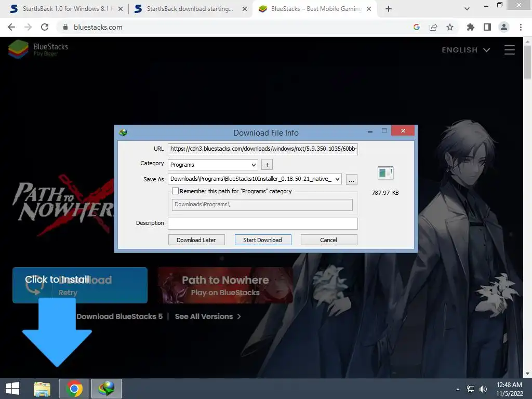The image size is (532, 399).
Task: Click the Click to Install Retry button
Action: pyautogui.click(x=80, y=285)
